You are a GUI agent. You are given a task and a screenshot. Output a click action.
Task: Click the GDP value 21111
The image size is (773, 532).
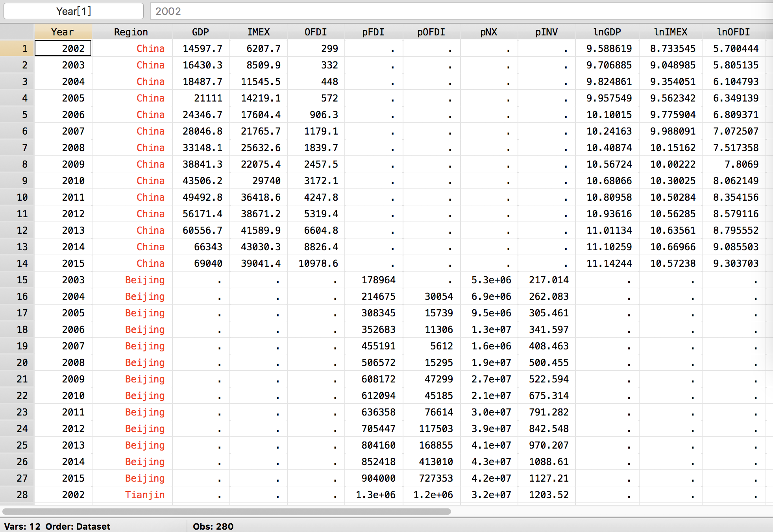[208, 98]
